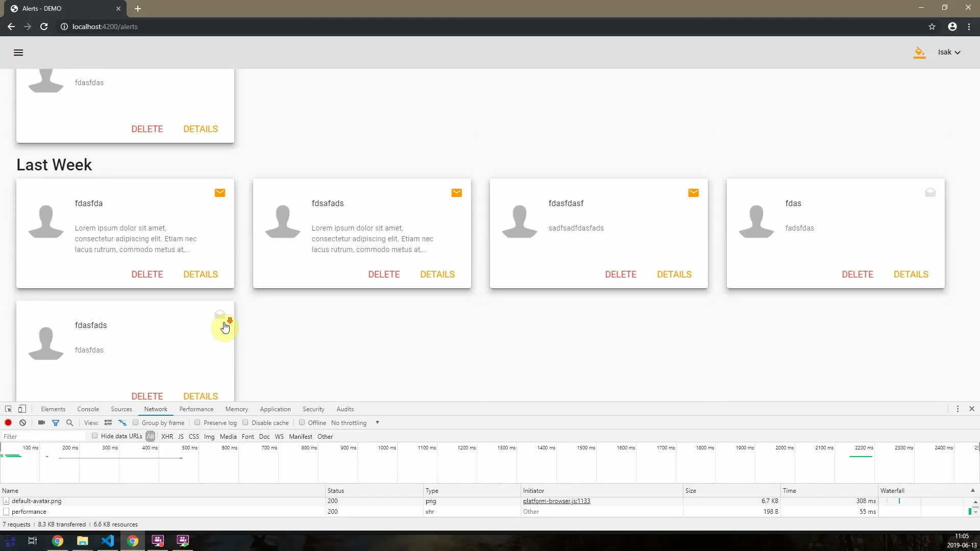The height and width of the screenshot is (551, 980).
Task: Check Disable cache option
Action: click(246, 422)
